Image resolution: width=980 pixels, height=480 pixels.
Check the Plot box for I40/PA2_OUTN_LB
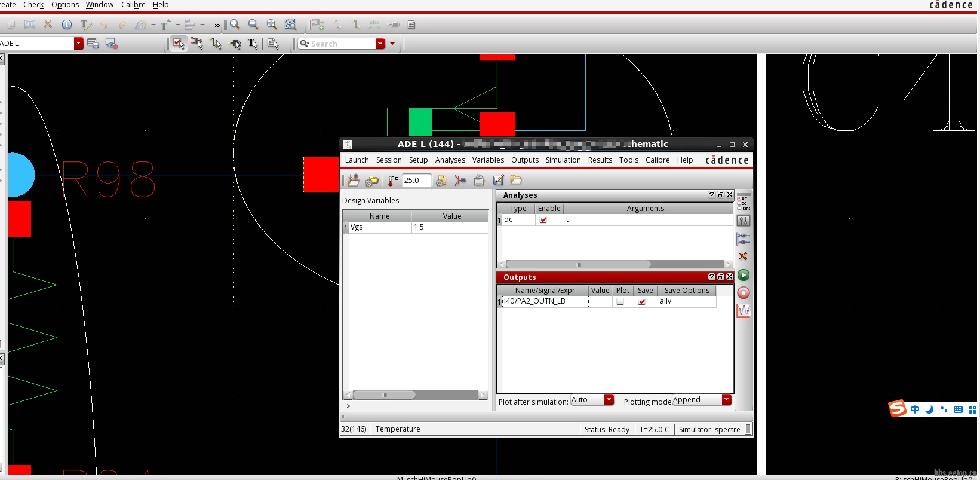click(x=620, y=302)
